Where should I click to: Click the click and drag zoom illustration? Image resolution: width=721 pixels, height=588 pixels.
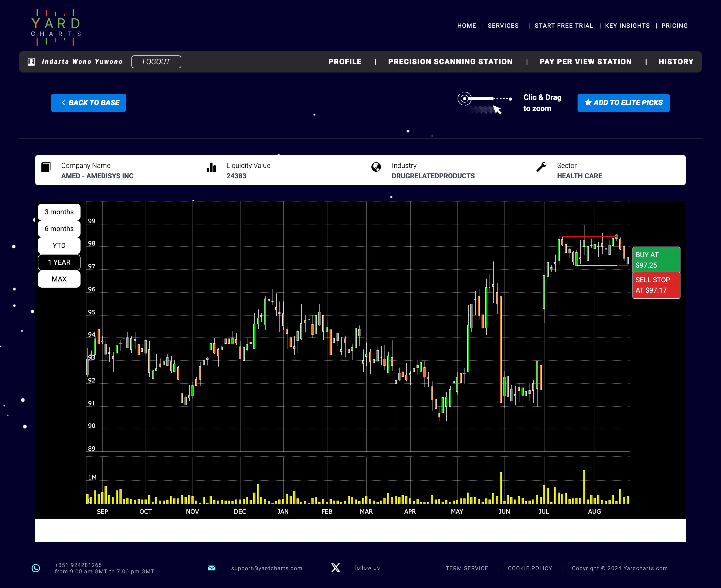[x=484, y=103]
